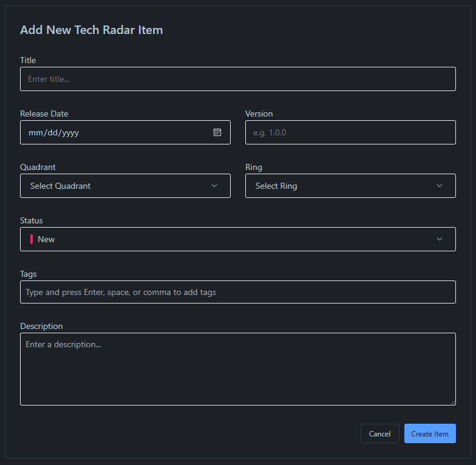The image size is (476, 465).
Task: Click the Tags field label
Action: (x=29, y=274)
